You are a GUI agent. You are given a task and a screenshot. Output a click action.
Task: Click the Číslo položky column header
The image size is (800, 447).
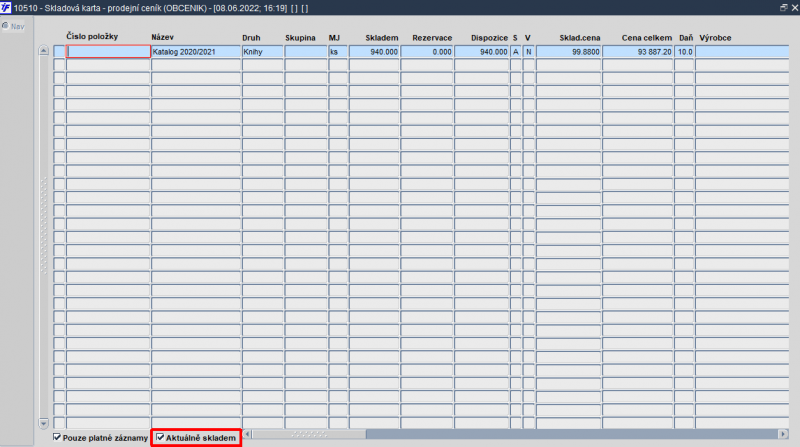tap(92, 36)
